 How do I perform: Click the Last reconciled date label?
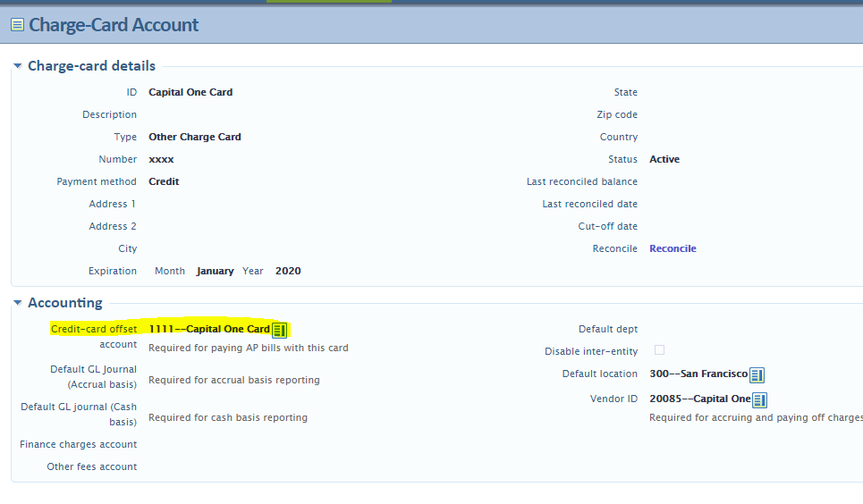pos(589,204)
